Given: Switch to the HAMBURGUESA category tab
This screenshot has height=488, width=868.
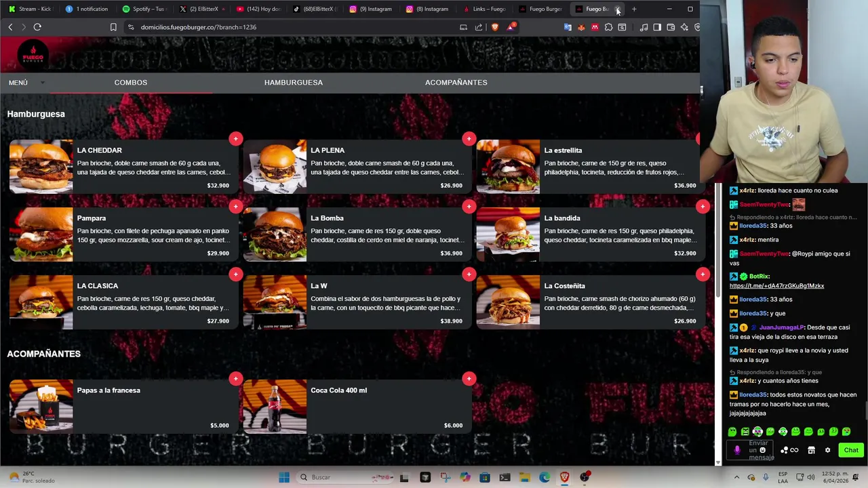Looking at the screenshot, I should pyautogui.click(x=294, y=83).
